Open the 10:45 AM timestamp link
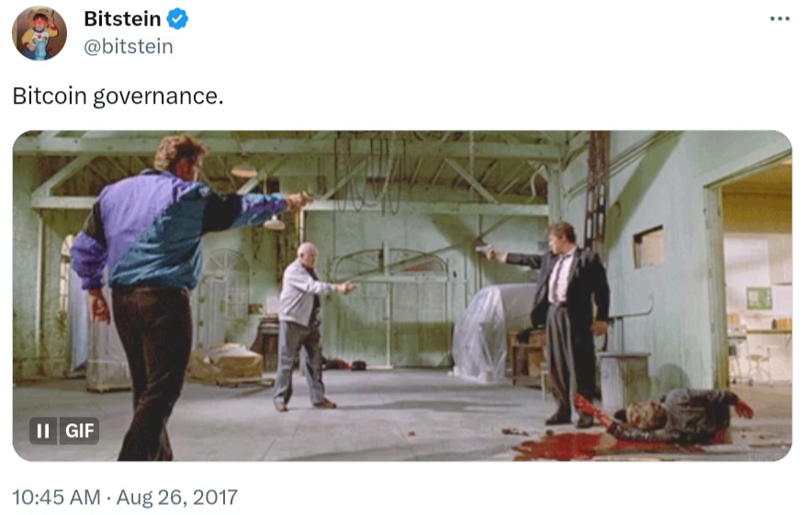The width and height of the screenshot is (812, 515). 56,498
